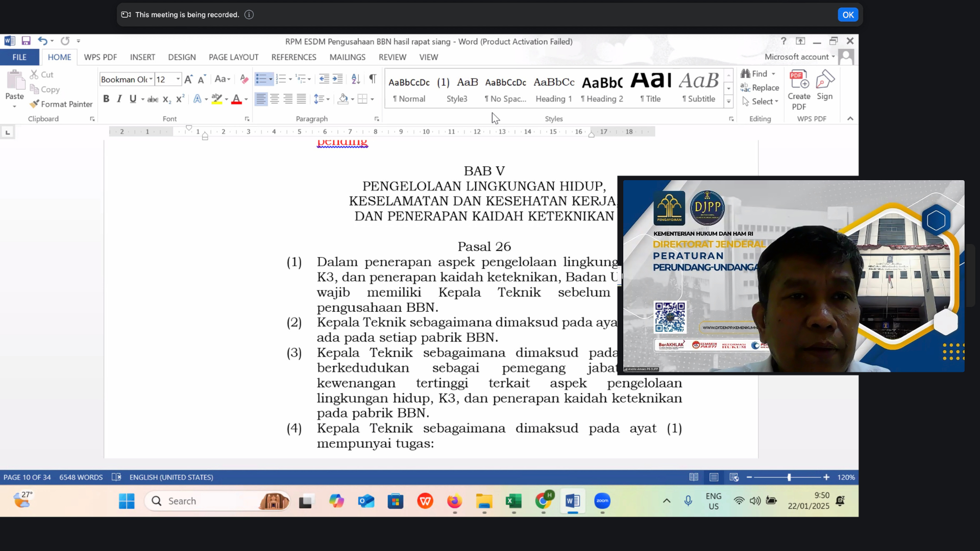Click Ribbon Display Options icon

point(800,41)
